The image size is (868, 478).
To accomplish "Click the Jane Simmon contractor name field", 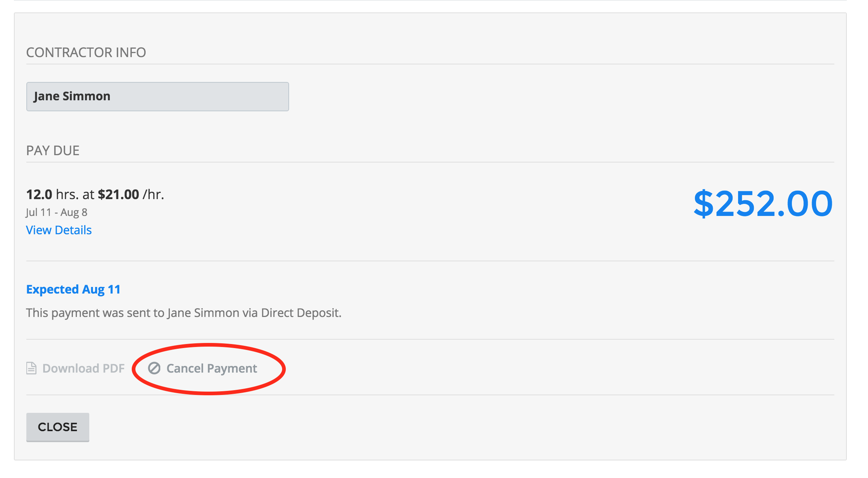I will coord(157,97).
